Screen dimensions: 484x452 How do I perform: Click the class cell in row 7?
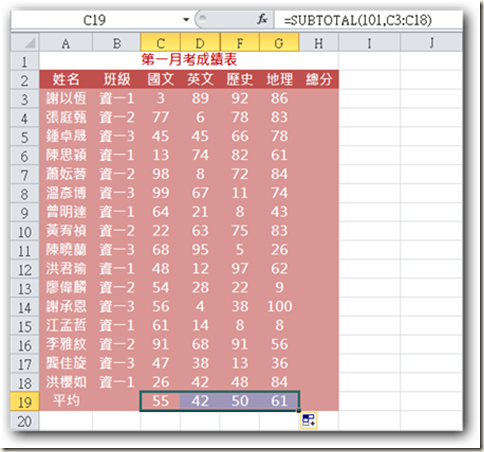pyautogui.click(x=117, y=174)
